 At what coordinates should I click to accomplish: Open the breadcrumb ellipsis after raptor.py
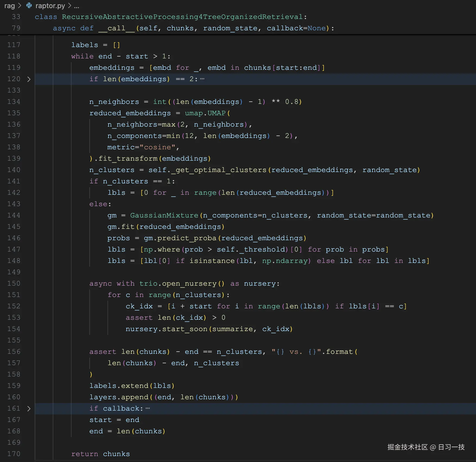point(77,6)
